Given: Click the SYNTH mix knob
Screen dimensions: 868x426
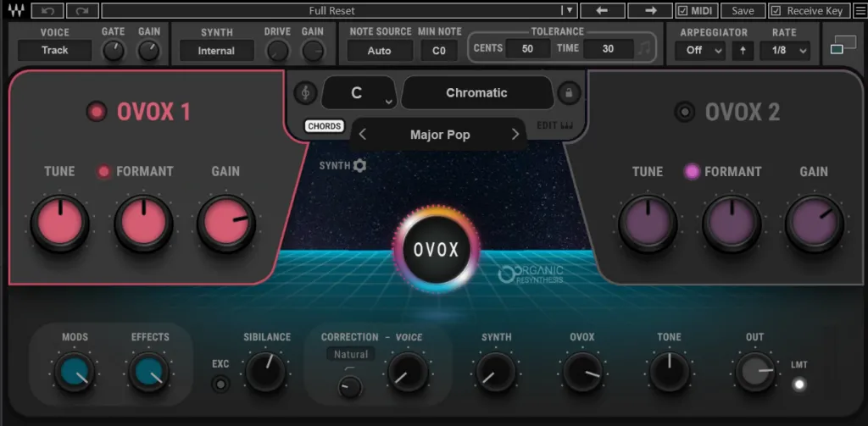Looking at the screenshot, I should (496, 372).
